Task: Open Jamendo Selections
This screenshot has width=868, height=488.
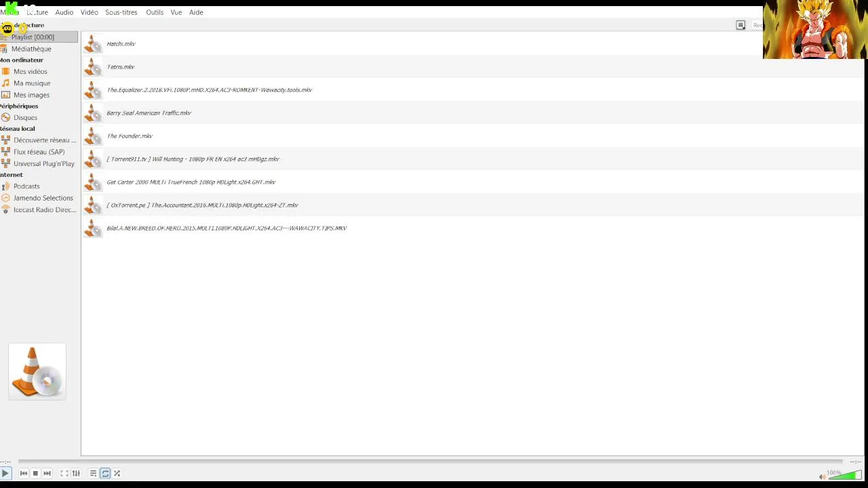Action: click(x=43, y=198)
